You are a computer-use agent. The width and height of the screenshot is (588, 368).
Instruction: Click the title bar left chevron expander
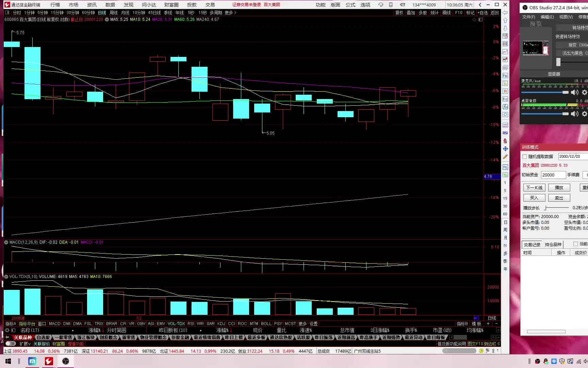(480, 5)
